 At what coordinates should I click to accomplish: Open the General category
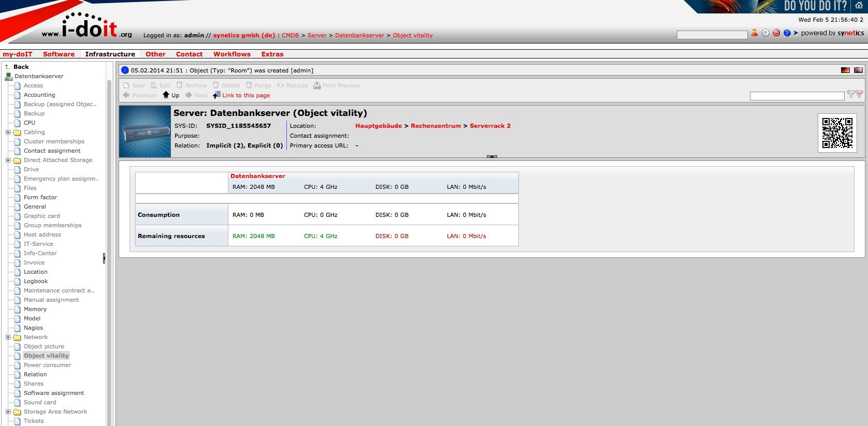coord(35,207)
